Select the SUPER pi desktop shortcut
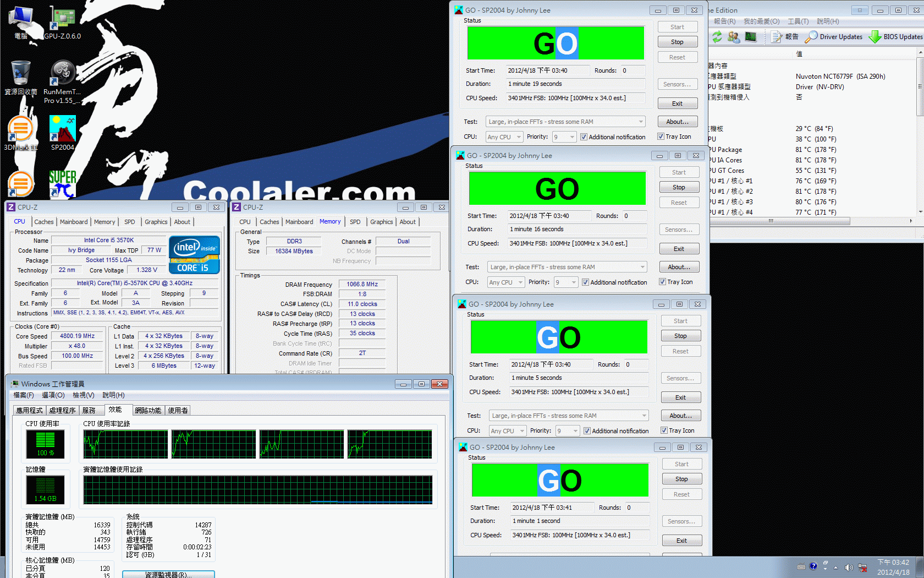 click(62, 184)
